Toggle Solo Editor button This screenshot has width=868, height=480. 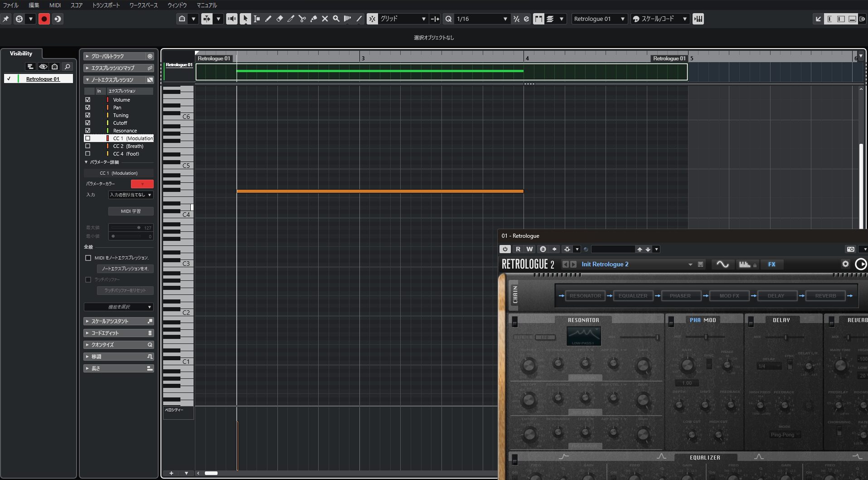pyautogui.click(x=19, y=19)
